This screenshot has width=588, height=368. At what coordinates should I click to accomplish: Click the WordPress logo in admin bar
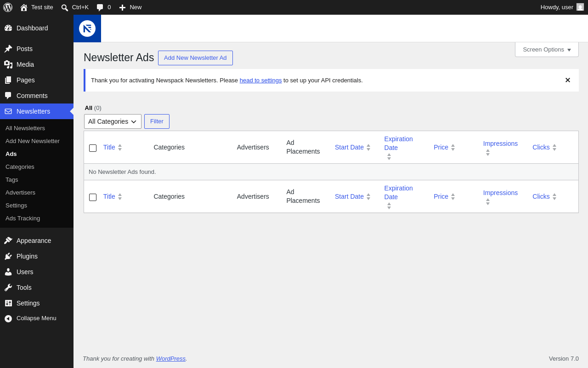click(x=8, y=7)
